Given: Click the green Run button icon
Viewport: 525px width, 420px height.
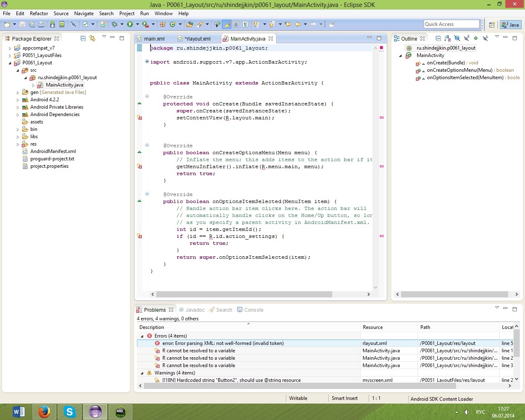Looking at the screenshot, I should coord(130,25).
